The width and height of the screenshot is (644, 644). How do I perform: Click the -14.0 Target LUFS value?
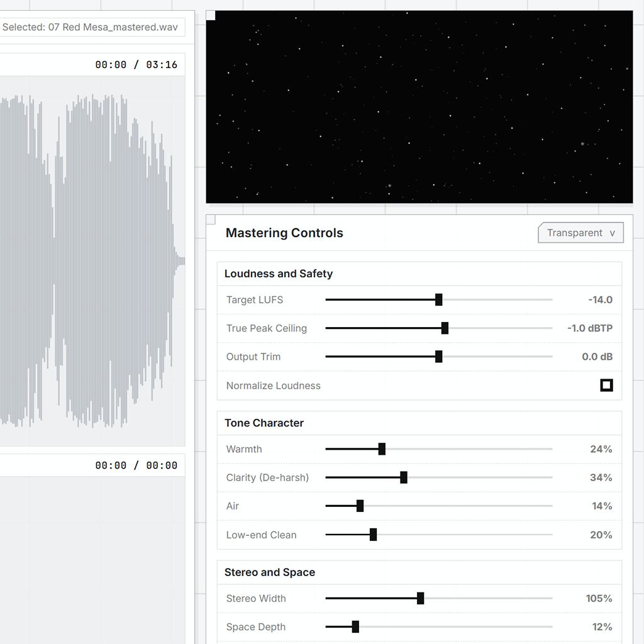pos(599,300)
